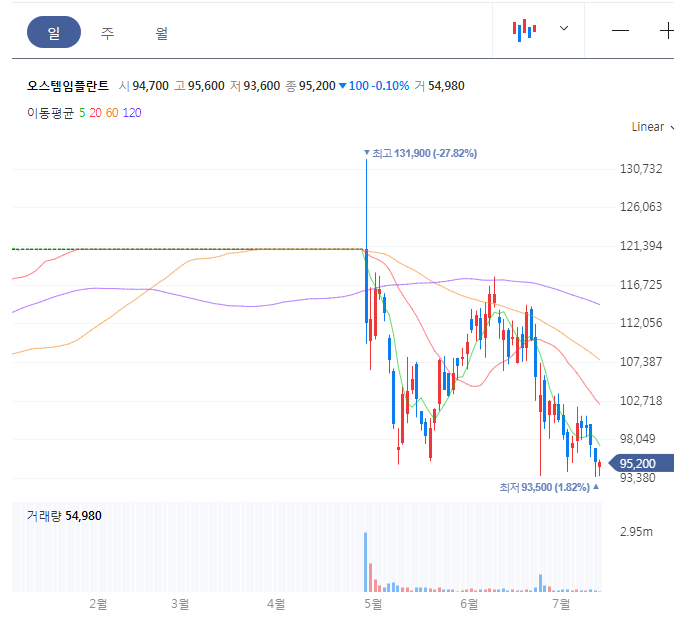Screen dimensions: 674x624
Task: Click the 2월 date axis label
Action: pyautogui.click(x=98, y=604)
